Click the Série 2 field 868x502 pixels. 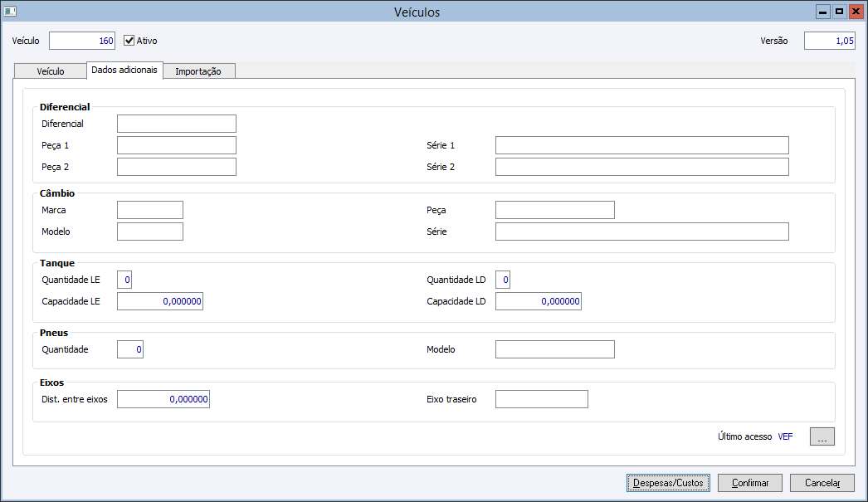(x=642, y=167)
